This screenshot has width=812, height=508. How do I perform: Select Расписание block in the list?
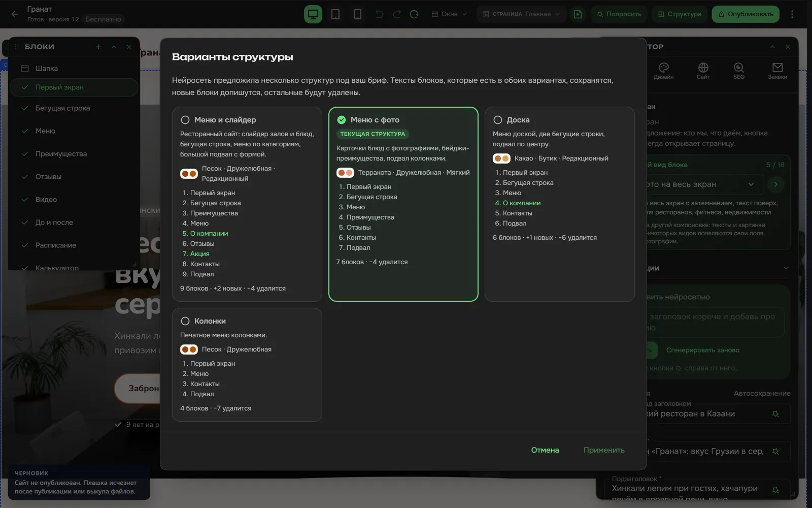click(x=74, y=245)
